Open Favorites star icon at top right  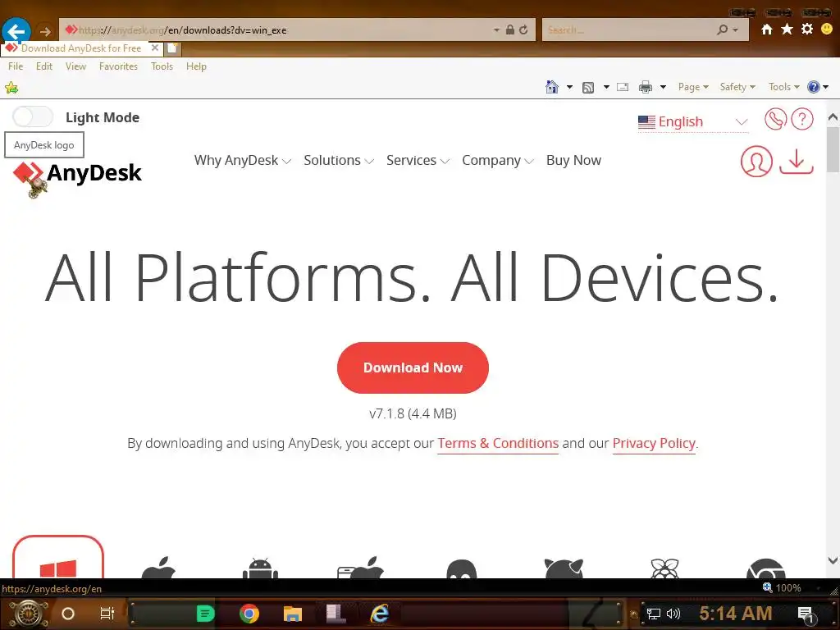click(787, 30)
